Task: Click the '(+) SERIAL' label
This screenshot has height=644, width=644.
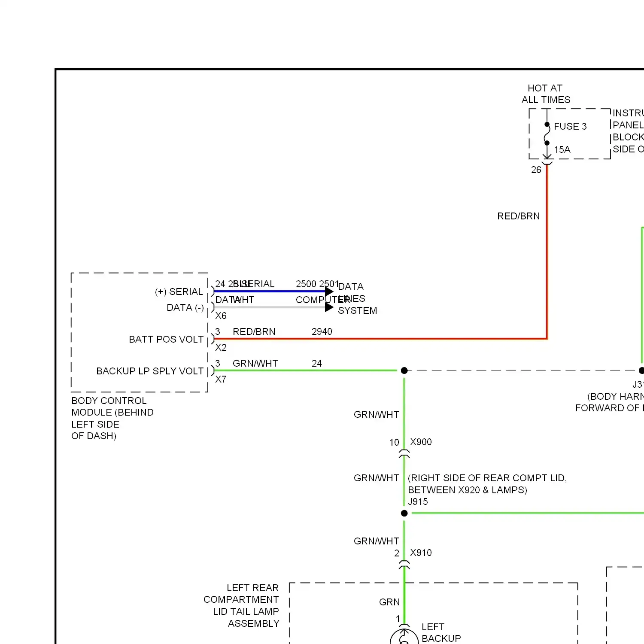Action: (x=179, y=292)
